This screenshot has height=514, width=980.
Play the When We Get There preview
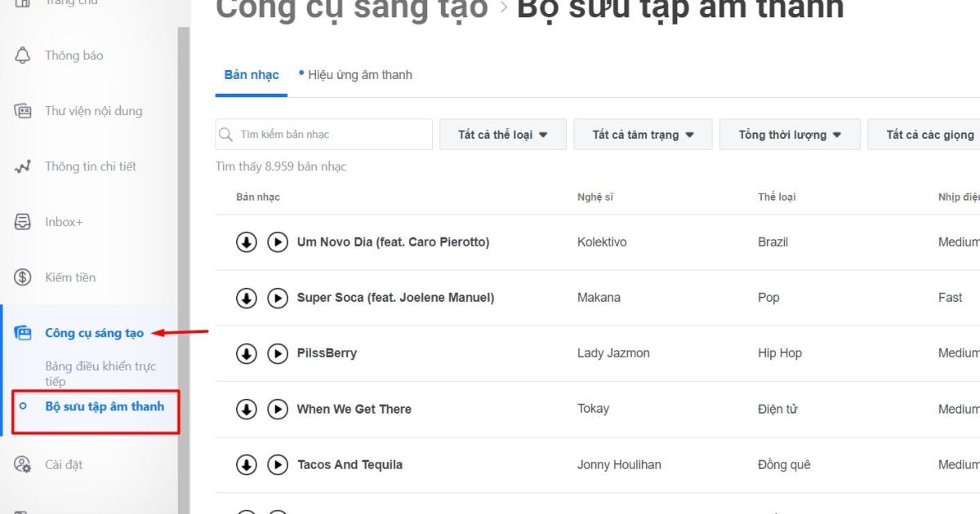278,409
